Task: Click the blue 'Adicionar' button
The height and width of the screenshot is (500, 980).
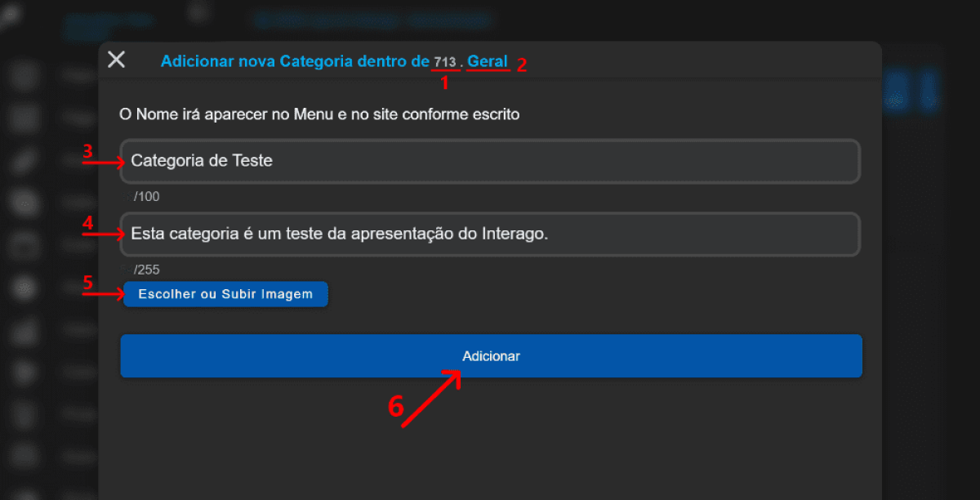Action: tap(491, 356)
